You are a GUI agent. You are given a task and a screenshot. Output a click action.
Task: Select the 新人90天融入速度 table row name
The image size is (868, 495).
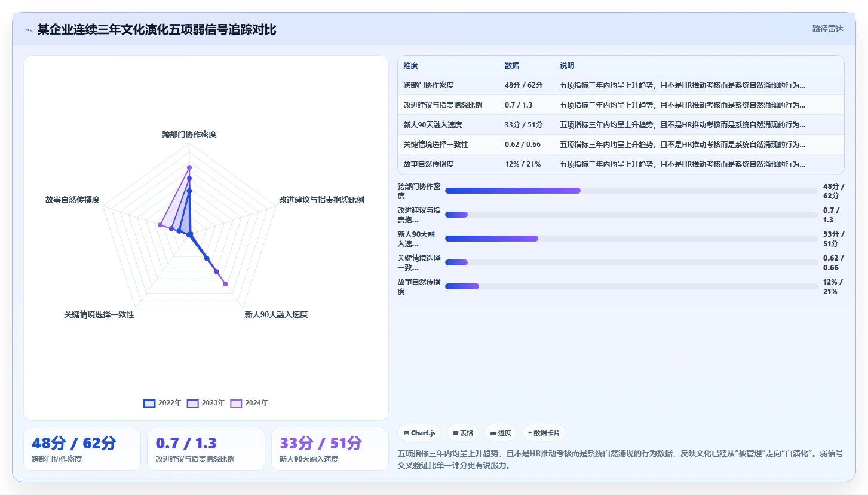click(433, 125)
